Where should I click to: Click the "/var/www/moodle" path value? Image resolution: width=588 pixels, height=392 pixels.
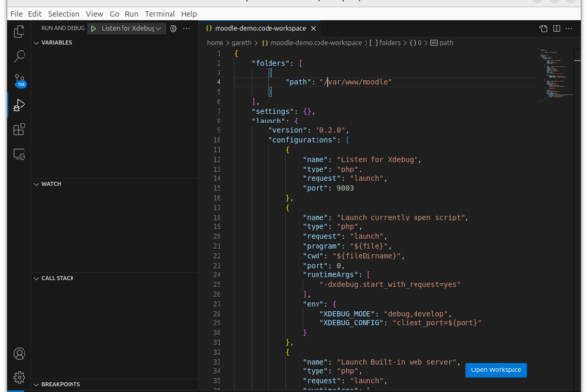356,82
